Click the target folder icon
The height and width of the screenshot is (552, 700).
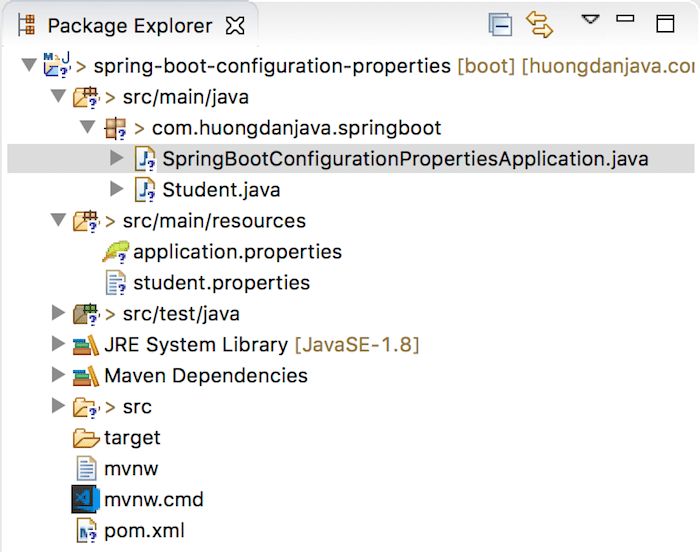point(86,438)
